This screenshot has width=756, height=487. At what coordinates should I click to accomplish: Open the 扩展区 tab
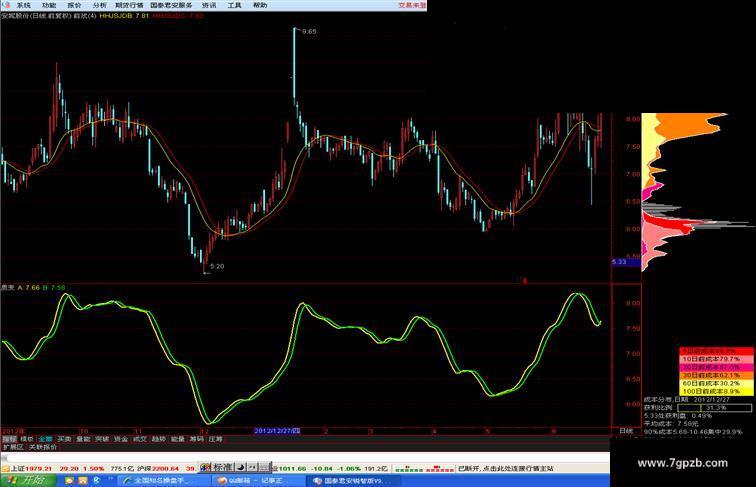(13, 447)
